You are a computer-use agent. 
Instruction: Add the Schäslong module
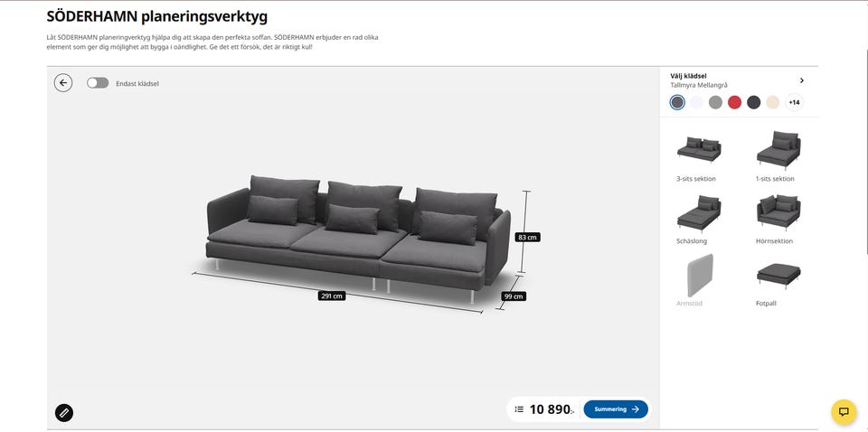click(x=699, y=219)
